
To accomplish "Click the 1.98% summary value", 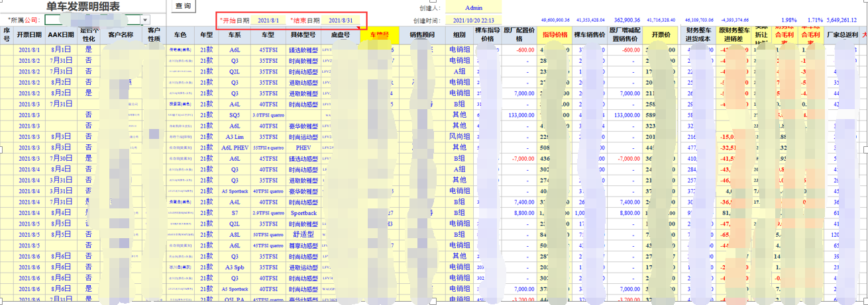I will click(789, 21).
